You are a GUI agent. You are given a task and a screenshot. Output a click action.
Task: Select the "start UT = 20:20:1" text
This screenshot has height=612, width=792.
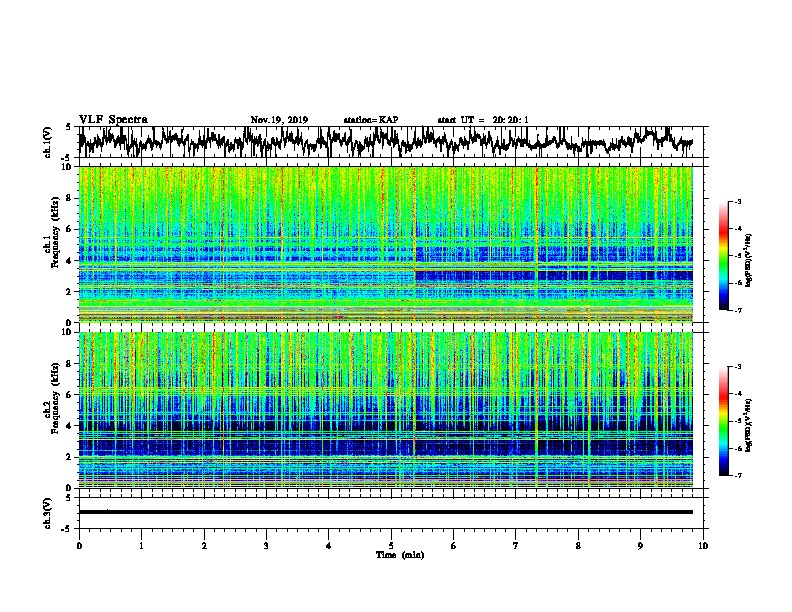point(483,120)
